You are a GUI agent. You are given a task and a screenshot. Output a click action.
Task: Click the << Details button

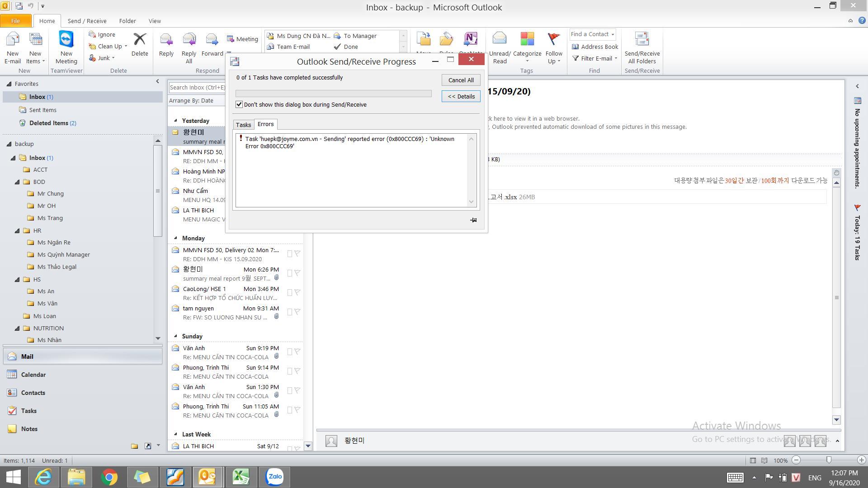pyautogui.click(x=461, y=96)
